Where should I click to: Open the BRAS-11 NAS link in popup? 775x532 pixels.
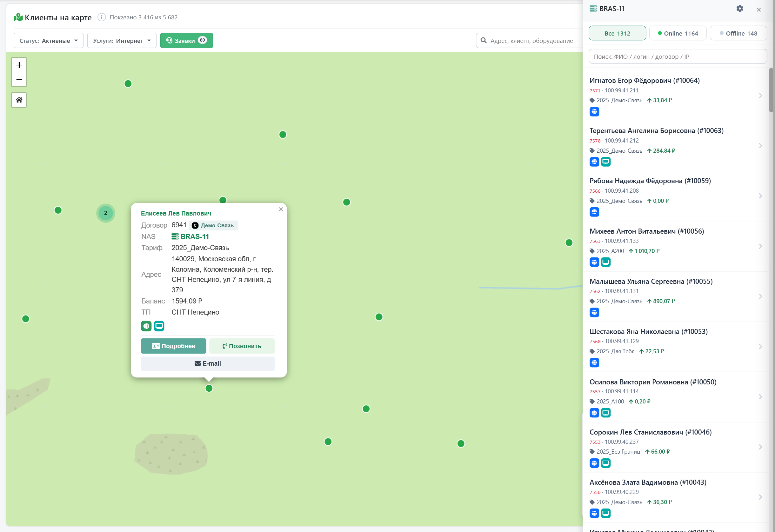pos(190,237)
